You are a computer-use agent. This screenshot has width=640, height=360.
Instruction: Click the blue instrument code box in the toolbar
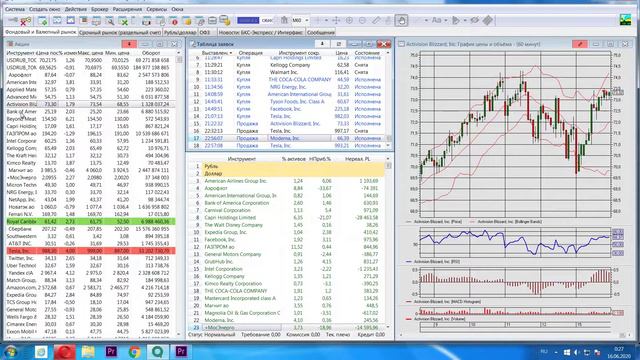248,20
